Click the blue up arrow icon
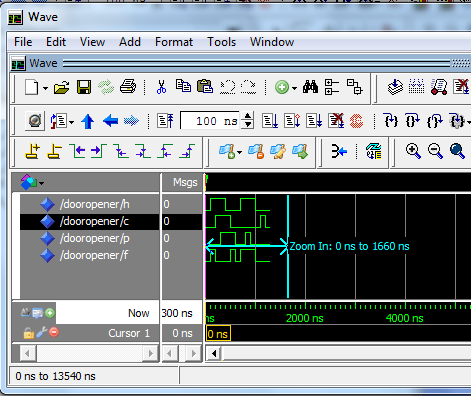 pyautogui.click(x=88, y=121)
